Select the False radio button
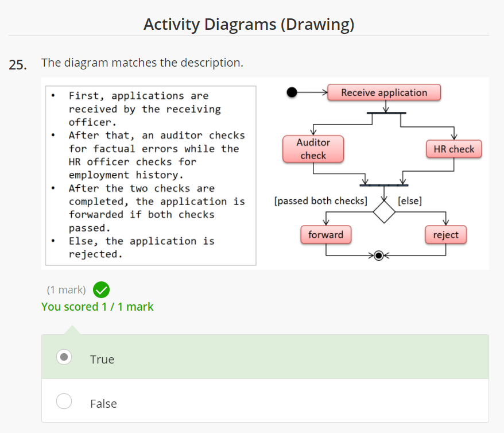Viewport: 504px width, 433px height. 64,401
